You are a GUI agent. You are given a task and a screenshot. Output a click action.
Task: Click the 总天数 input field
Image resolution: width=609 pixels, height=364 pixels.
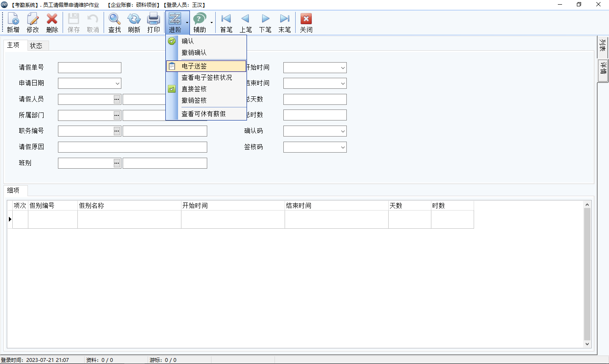[x=315, y=99]
